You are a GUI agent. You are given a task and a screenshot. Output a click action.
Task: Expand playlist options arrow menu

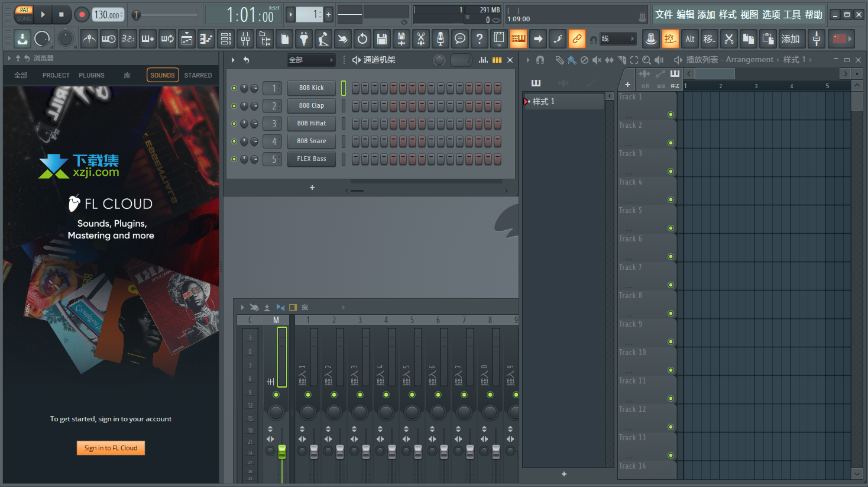529,60
